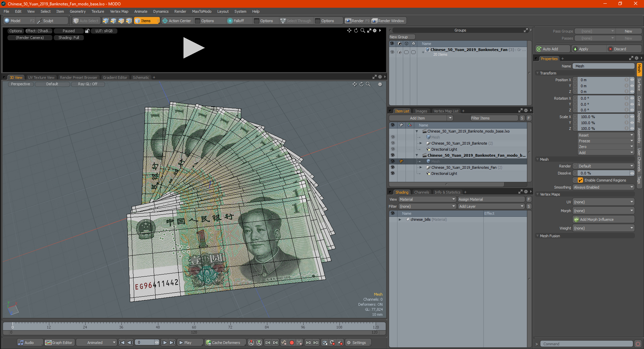Image resolution: width=644 pixels, height=349 pixels.
Task: Toggle Action Center Options checkbox
Action: pyautogui.click(x=198, y=21)
